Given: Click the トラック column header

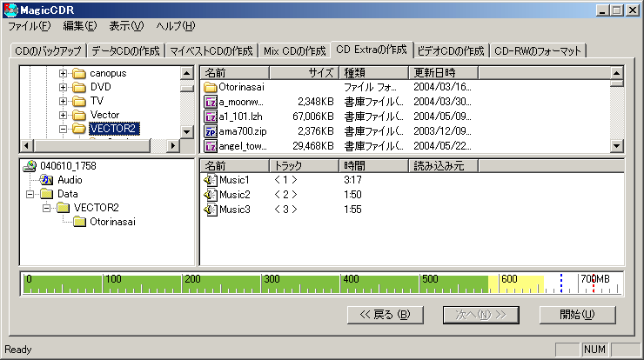Looking at the screenshot, I should [x=304, y=166].
